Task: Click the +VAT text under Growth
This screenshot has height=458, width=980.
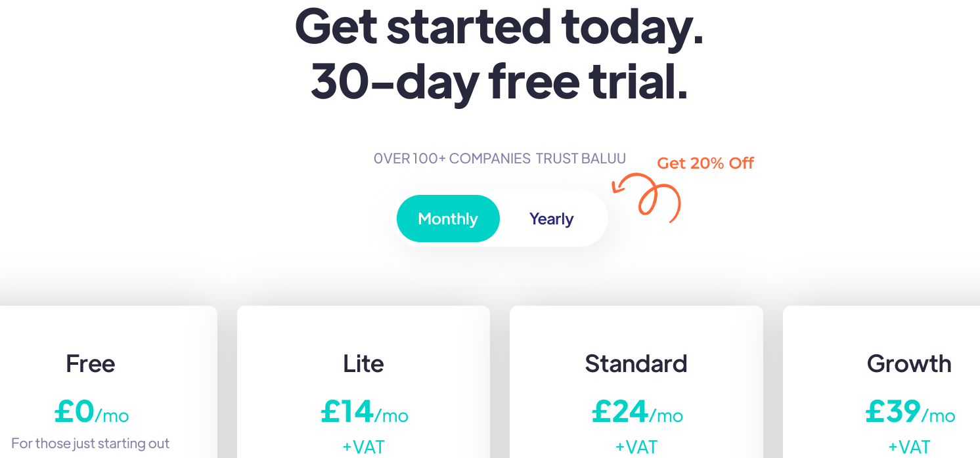Action: point(909,448)
